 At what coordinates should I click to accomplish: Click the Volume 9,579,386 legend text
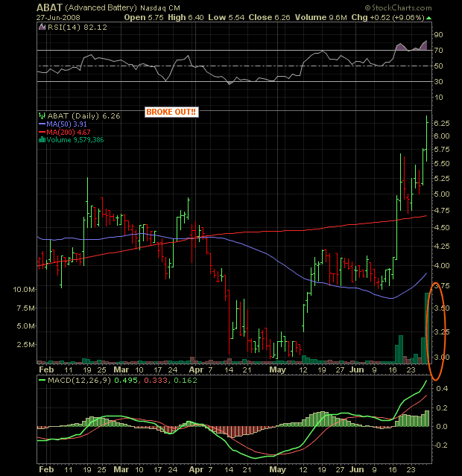coord(75,139)
